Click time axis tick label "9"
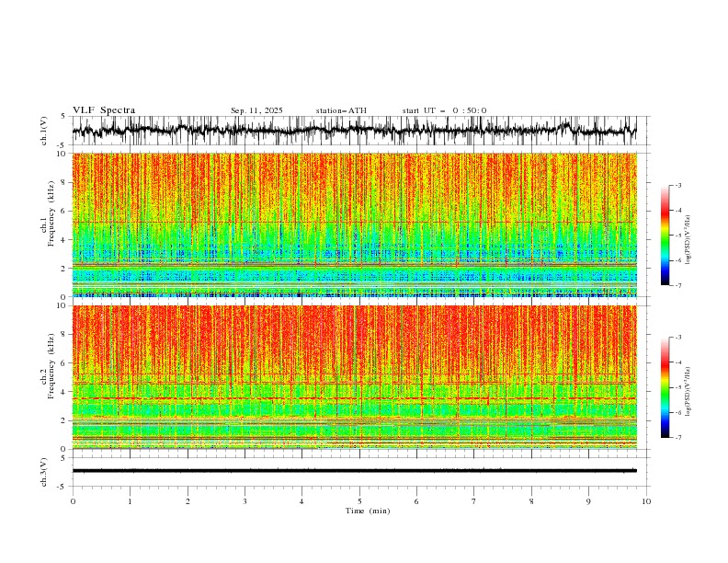 [588, 501]
